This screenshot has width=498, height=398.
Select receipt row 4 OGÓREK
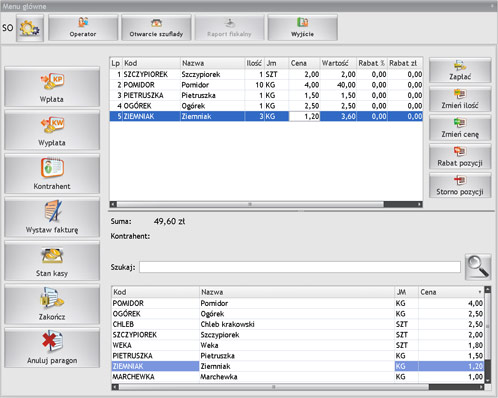coord(266,106)
